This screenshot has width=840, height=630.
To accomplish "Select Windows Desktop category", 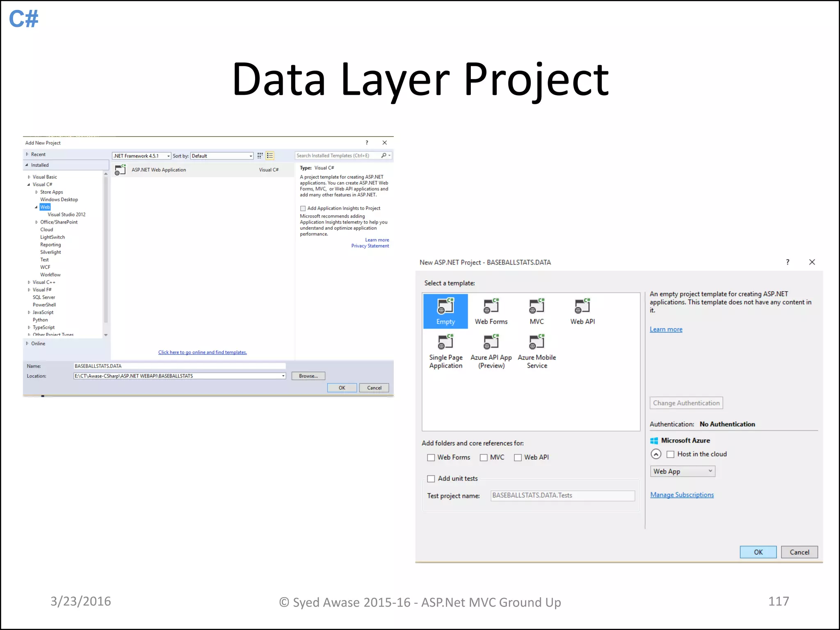I will click(x=59, y=200).
